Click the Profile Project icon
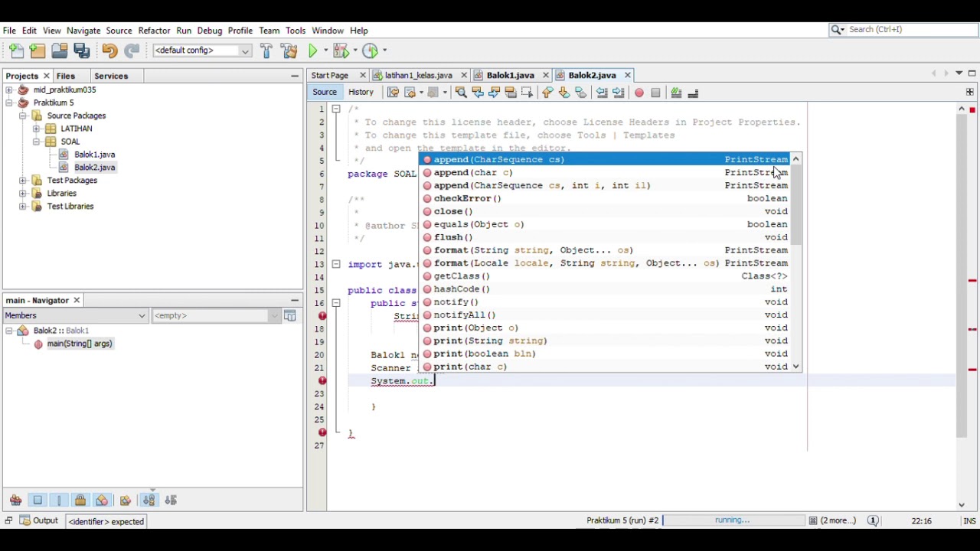The image size is (980, 551). point(371,51)
